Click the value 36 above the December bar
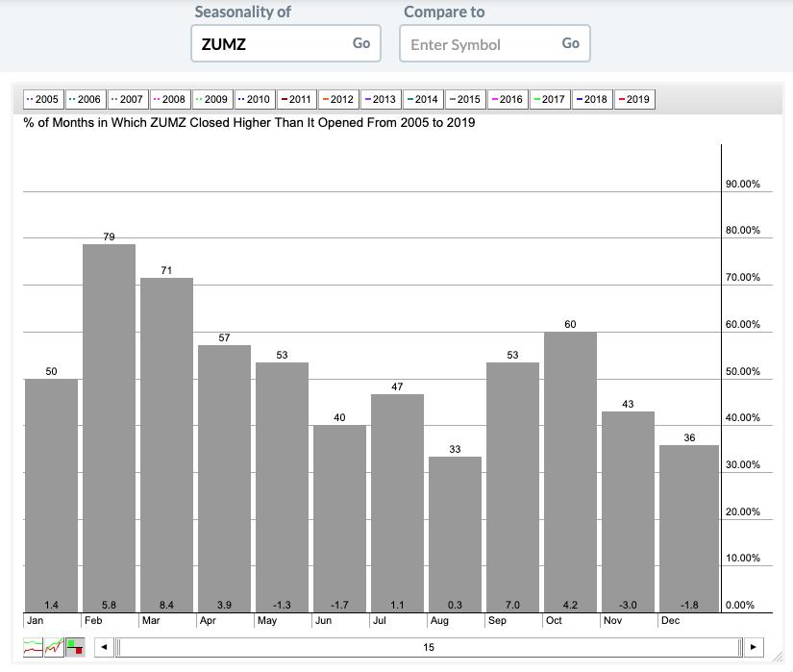 tap(689, 437)
